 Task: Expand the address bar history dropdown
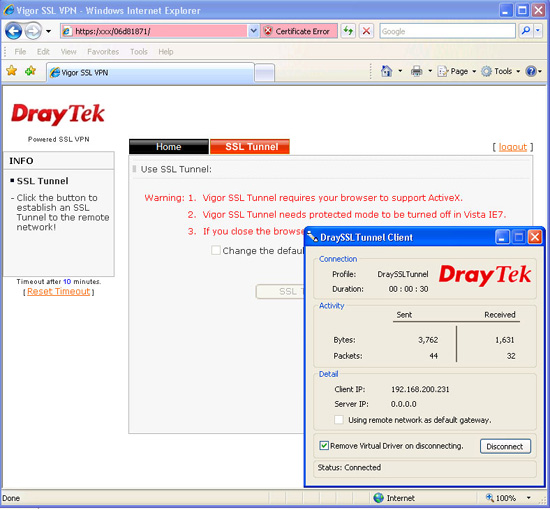(x=253, y=31)
